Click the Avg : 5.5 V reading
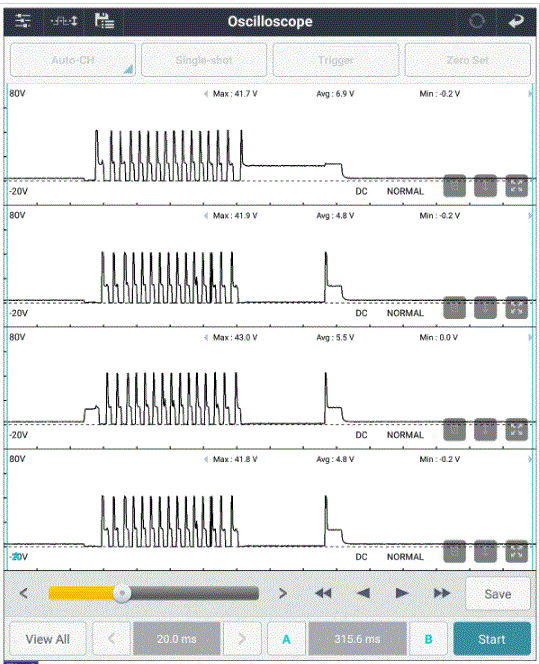The width and height of the screenshot is (540, 664). pos(335,338)
